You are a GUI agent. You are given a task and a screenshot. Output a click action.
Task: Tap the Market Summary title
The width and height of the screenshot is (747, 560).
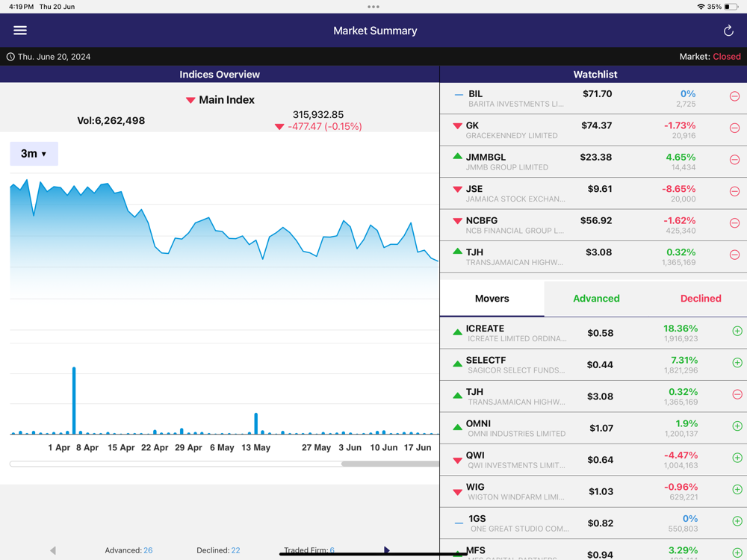point(375,31)
